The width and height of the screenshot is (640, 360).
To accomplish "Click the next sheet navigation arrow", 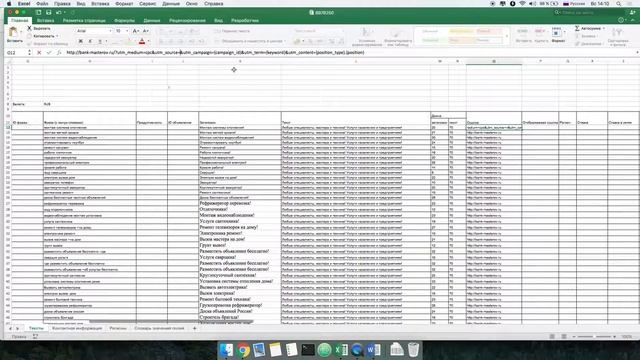I will [18, 328].
